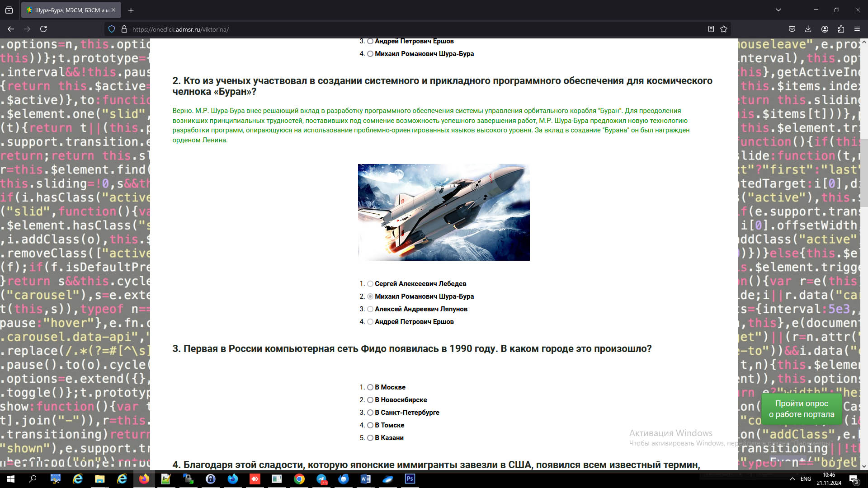Image resolution: width=868 pixels, height=488 pixels.
Task: Show hidden system tray icons chevron
Action: (792, 479)
